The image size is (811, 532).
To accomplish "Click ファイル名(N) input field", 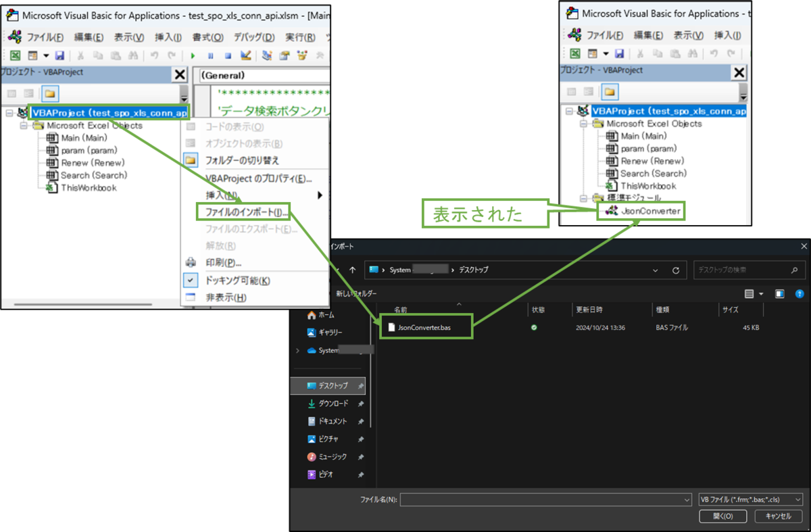I will point(547,499).
